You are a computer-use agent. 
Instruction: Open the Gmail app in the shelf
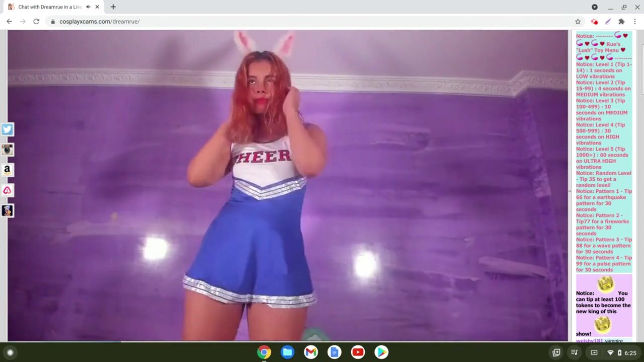[311, 352]
